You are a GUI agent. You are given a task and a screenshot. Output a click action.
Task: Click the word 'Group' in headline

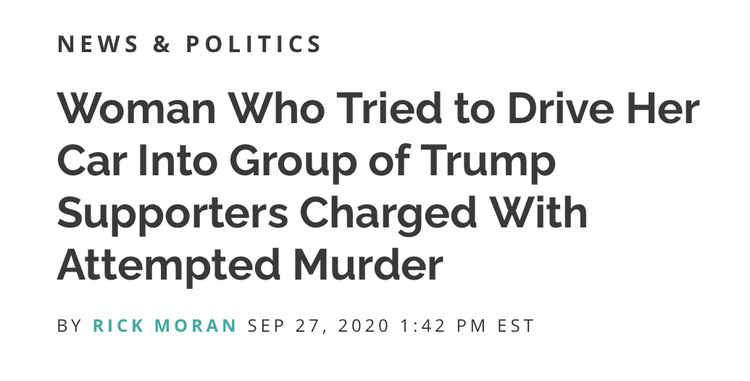coord(293,161)
